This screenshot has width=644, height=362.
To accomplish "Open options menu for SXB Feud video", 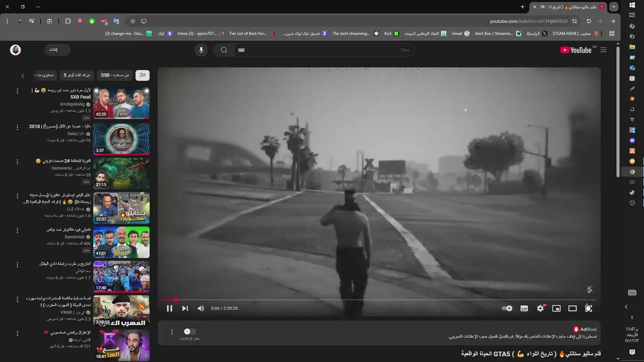I will 17,91.
